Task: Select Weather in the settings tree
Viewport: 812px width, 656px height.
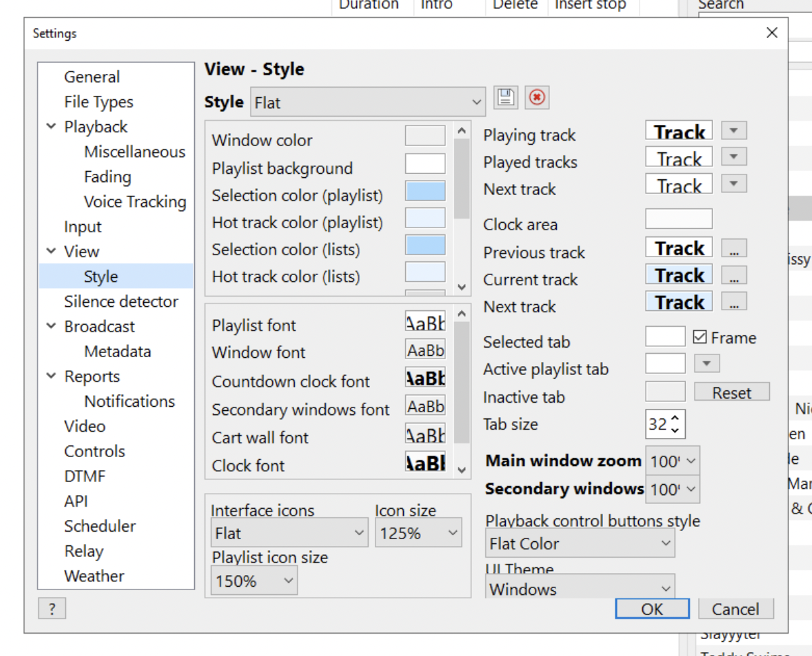Action: (94, 576)
